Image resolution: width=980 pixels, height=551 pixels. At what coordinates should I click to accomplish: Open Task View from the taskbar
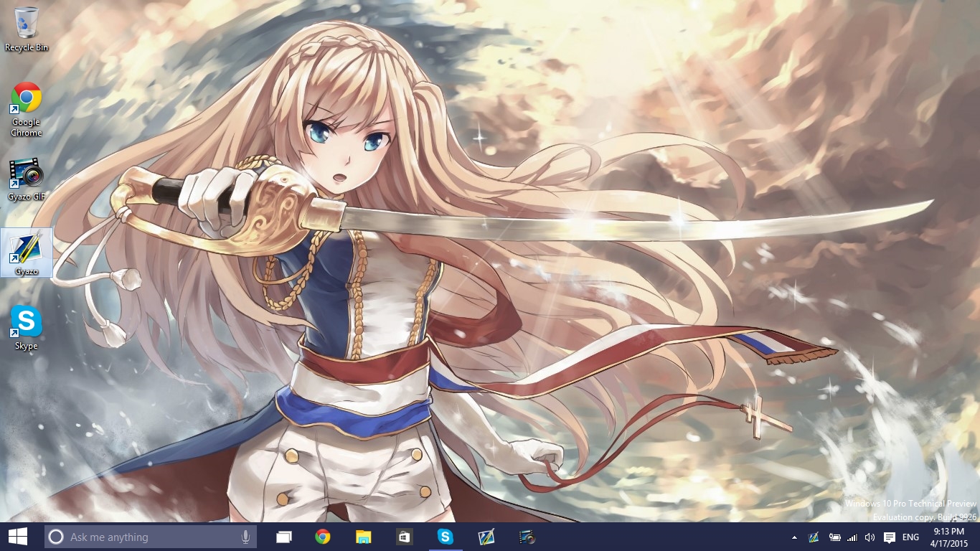click(284, 537)
